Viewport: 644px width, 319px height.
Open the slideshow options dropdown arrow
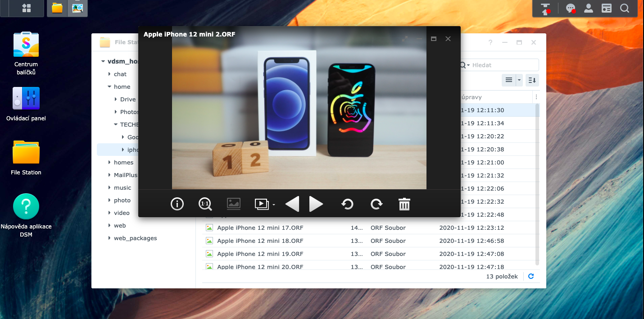click(x=274, y=205)
